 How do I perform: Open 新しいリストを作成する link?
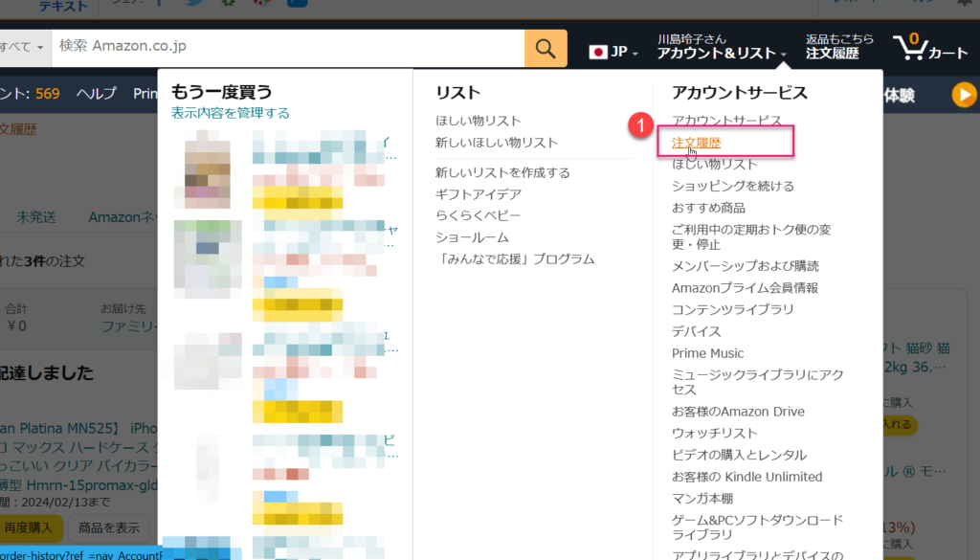(x=502, y=172)
